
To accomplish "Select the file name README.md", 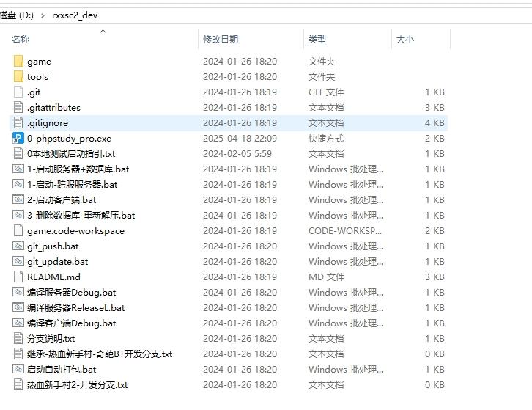I will coord(53,277).
